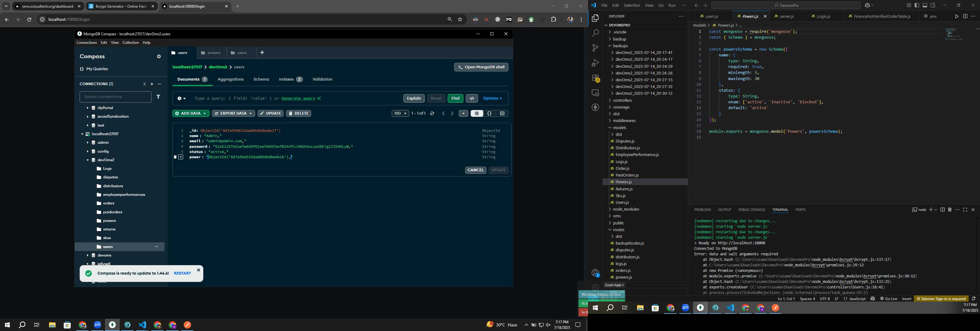Screen dimensions: 980x331
Task: Add new connection plus icon in Compass
Action: (x=152, y=84)
